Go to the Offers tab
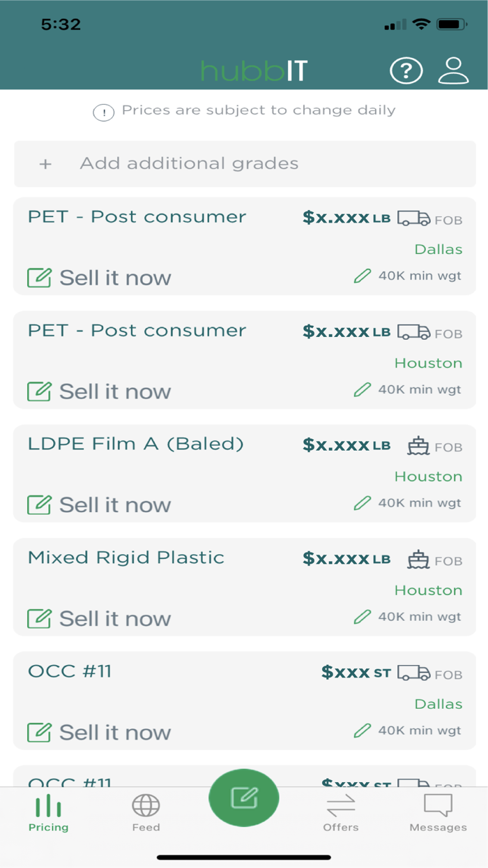This screenshot has height=868, width=488. click(341, 814)
